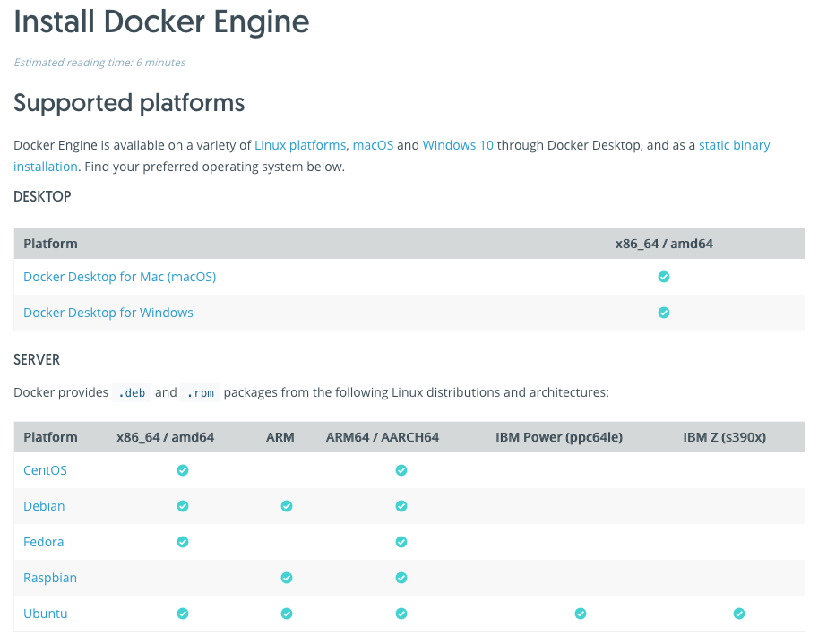Viewport: 827px width, 644px height.
Task: Click the Fedora platform link
Action: [43, 542]
